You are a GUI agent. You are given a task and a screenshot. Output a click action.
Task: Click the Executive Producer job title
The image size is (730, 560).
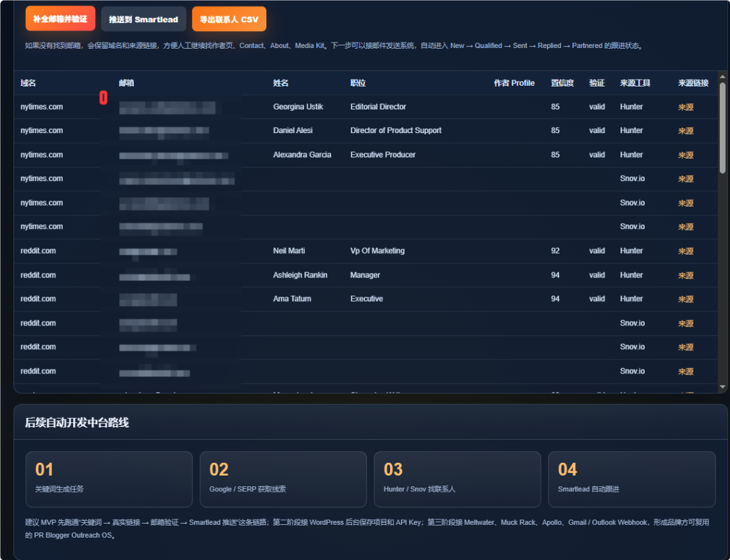[x=383, y=155]
